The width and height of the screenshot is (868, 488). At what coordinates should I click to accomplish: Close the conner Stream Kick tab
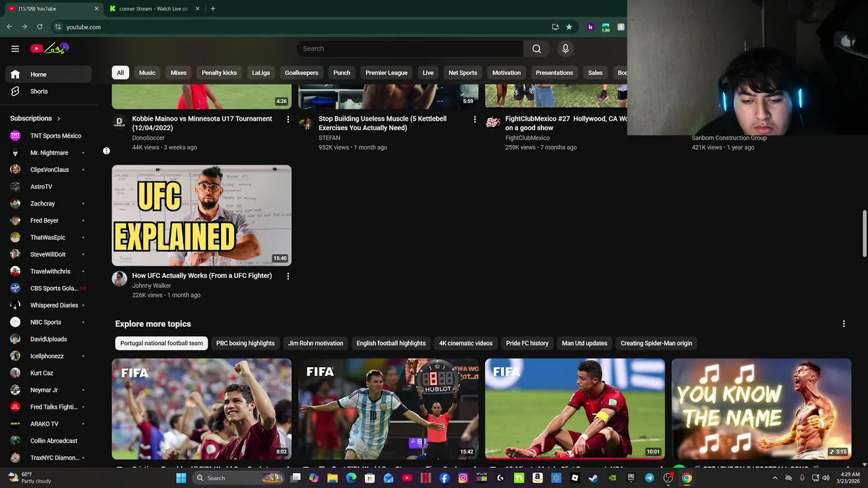197,9
